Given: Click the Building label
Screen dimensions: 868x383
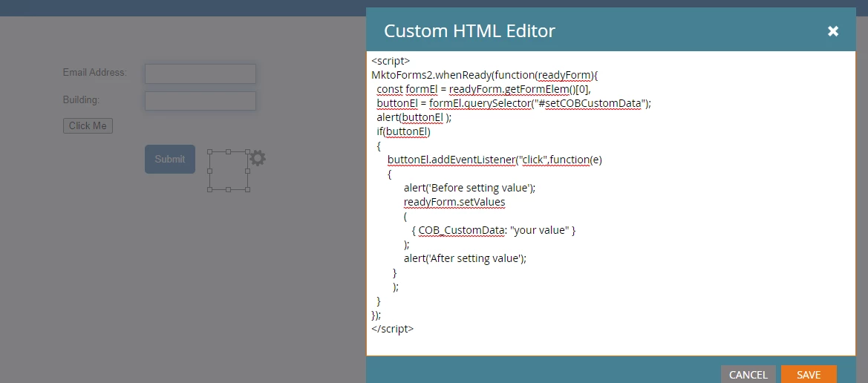Looking at the screenshot, I should click(81, 100).
